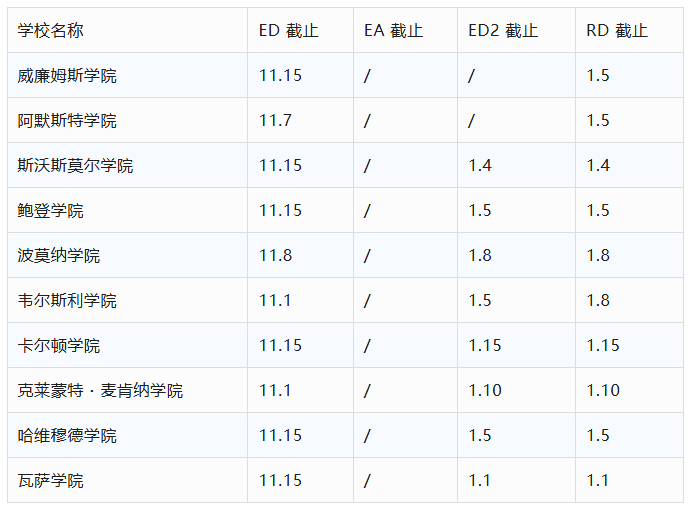Select the 克莱蒙特·麦肯纳学院 name cell

click(x=100, y=391)
